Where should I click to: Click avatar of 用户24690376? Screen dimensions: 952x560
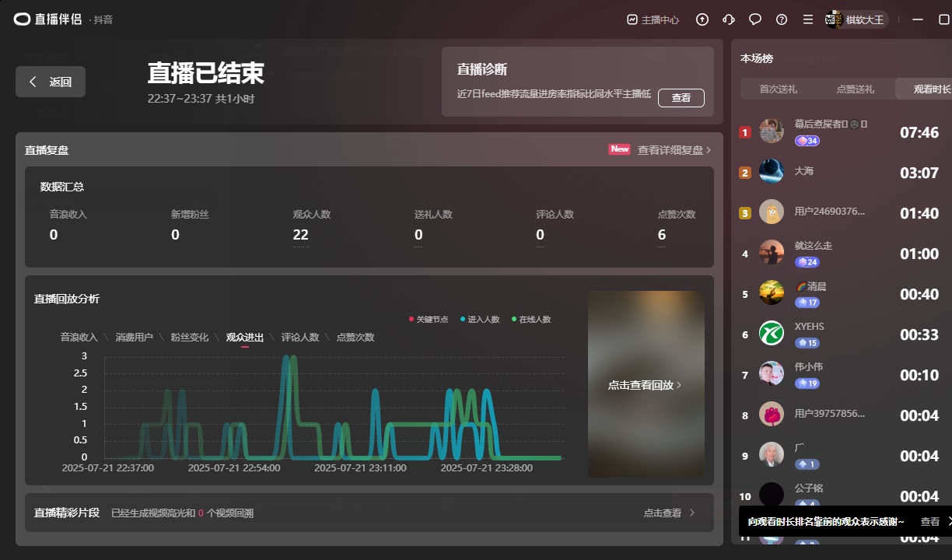point(772,212)
